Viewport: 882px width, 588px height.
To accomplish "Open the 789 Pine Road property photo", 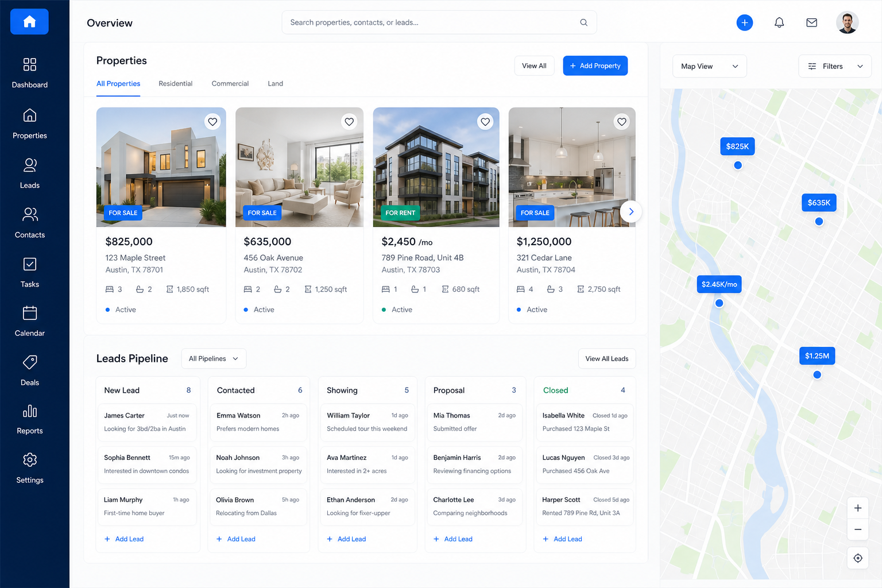I will 436,167.
